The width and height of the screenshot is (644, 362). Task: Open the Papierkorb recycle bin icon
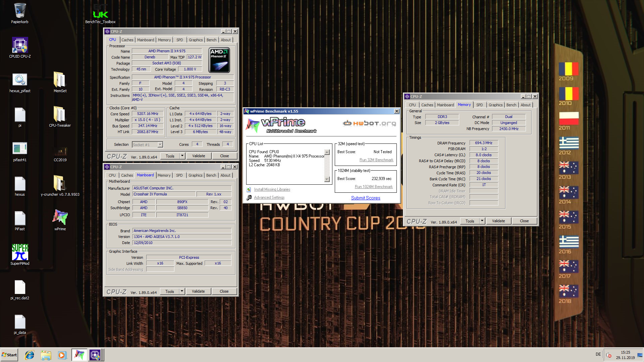[20, 13]
